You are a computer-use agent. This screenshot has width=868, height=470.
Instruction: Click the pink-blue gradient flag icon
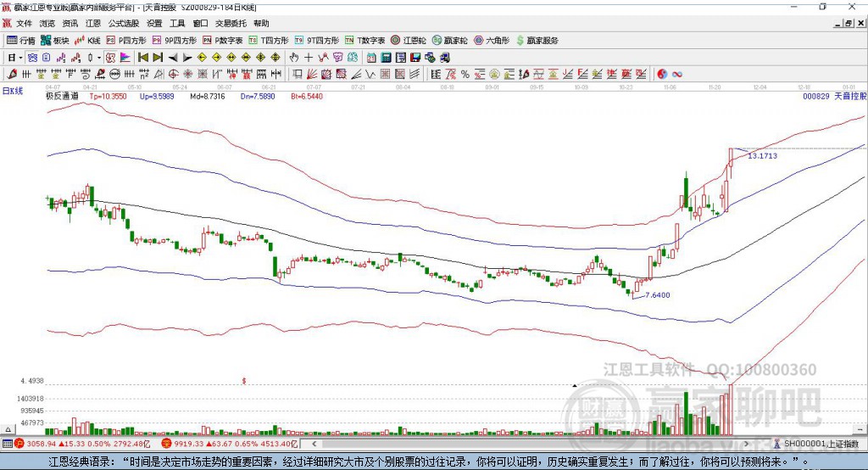coord(125,57)
